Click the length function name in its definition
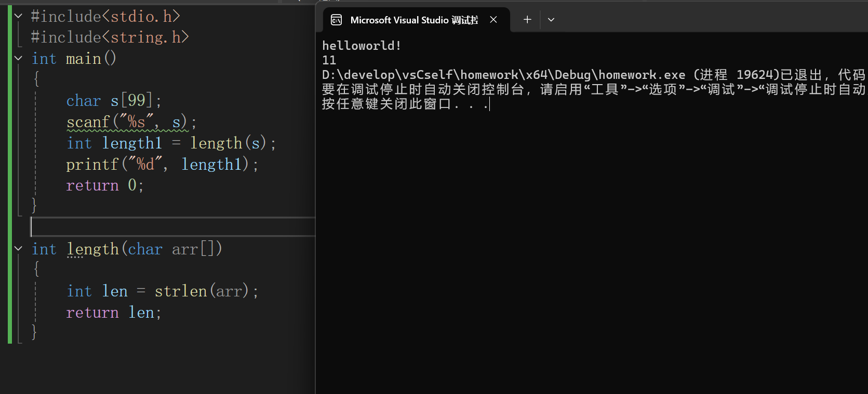This screenshot has height=394, width=868. (x=93, y=249)
